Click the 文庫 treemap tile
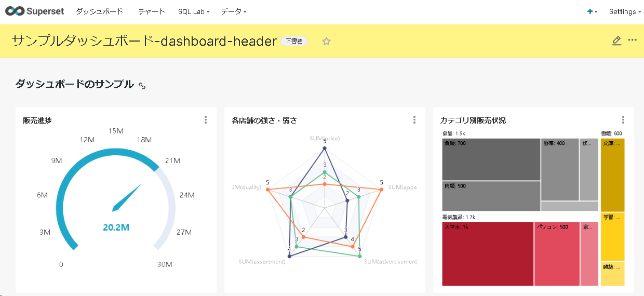Image resolution: width=644 pixels, height=296 pixels. [x=612, y=175]
